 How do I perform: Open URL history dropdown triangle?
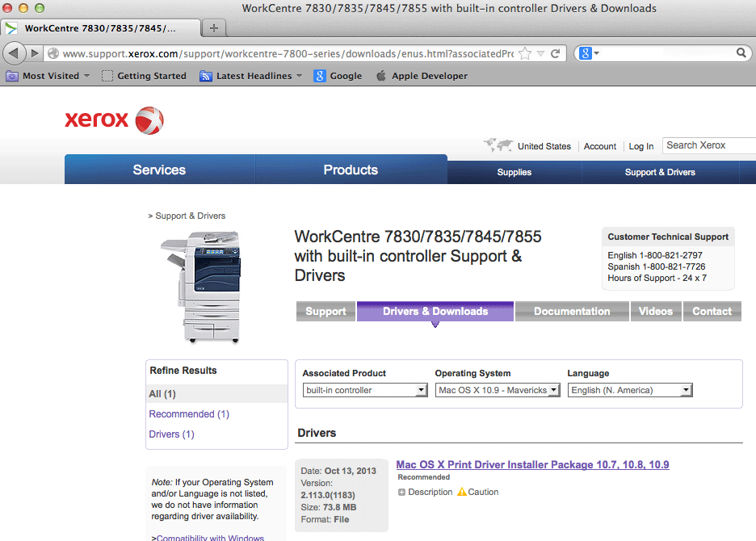[x=540, y=53]
